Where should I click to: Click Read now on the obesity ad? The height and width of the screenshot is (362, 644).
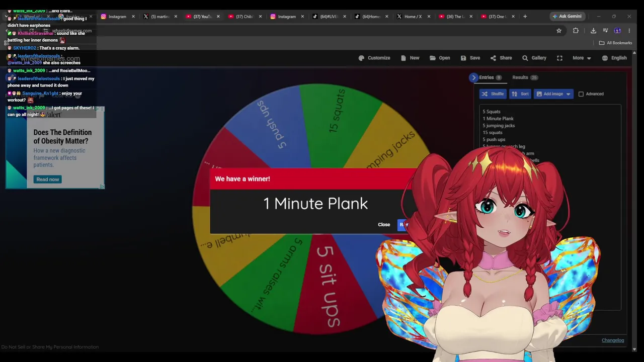48,179
